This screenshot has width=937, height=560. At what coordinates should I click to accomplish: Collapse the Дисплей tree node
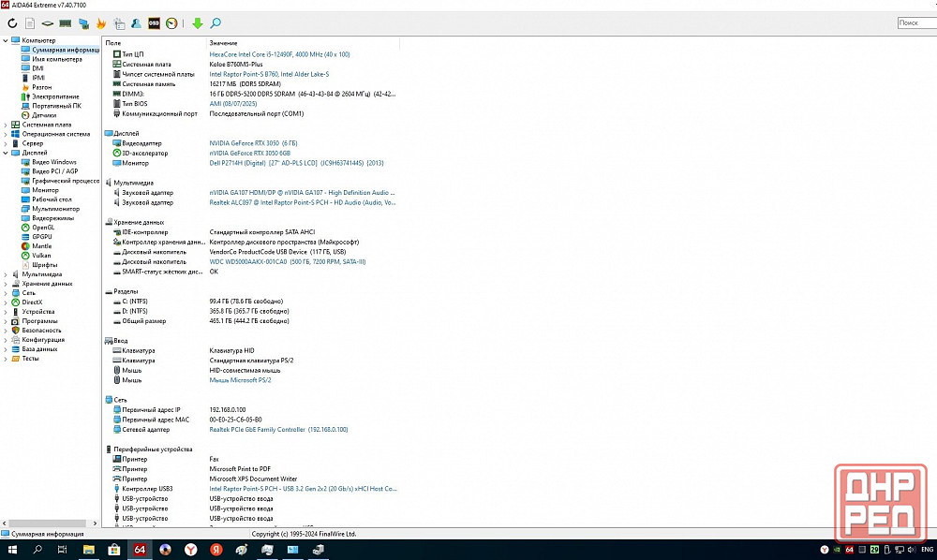6,153
